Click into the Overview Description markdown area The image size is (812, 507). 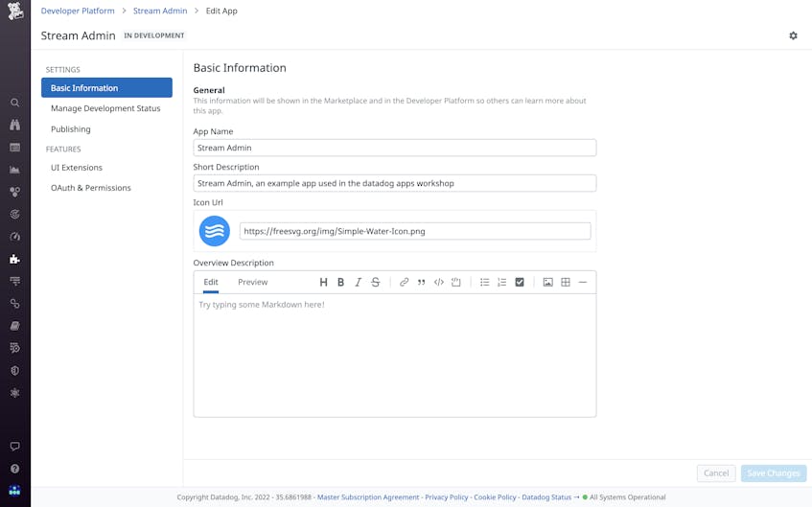click(x=395, y=356)
